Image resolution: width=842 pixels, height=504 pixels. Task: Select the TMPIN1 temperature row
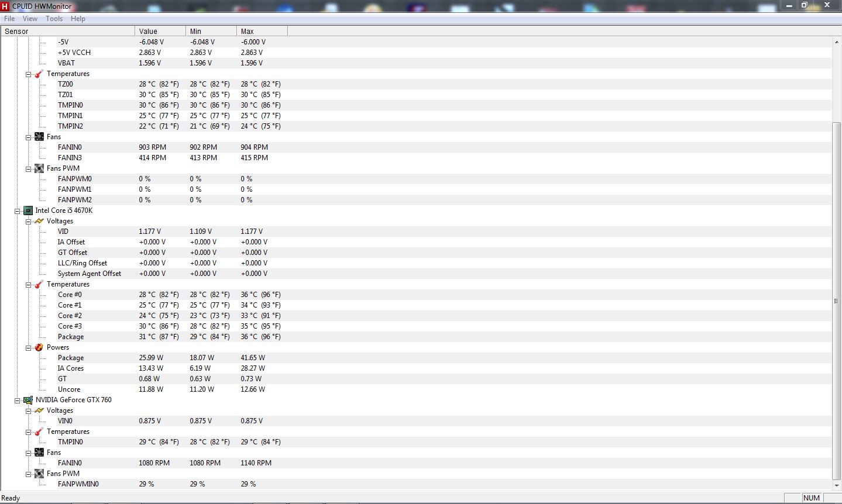416,116
